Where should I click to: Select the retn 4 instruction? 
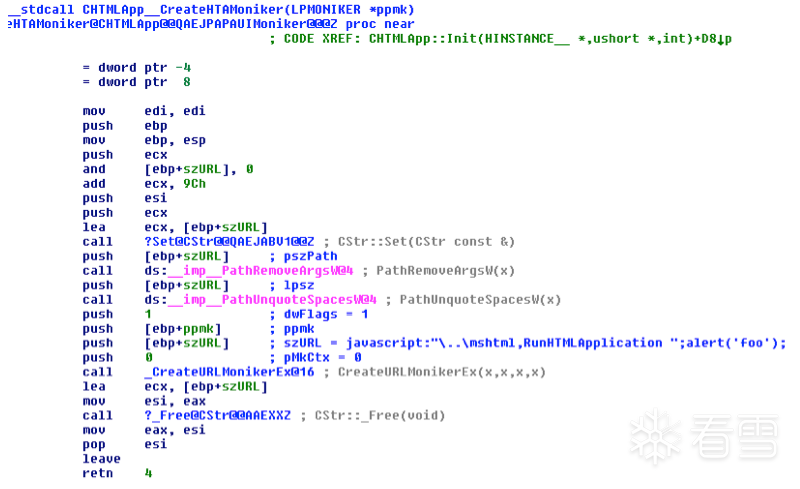pyautogui.click(x=117, y=473)
